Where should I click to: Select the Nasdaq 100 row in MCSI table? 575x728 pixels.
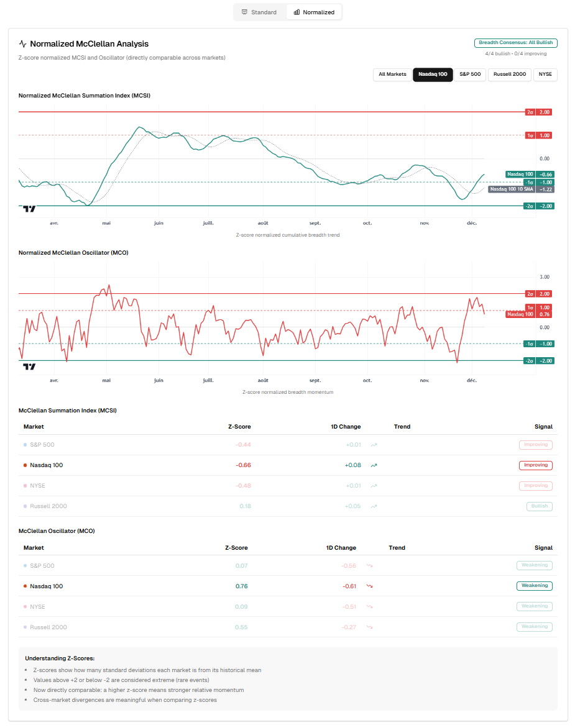288,465
